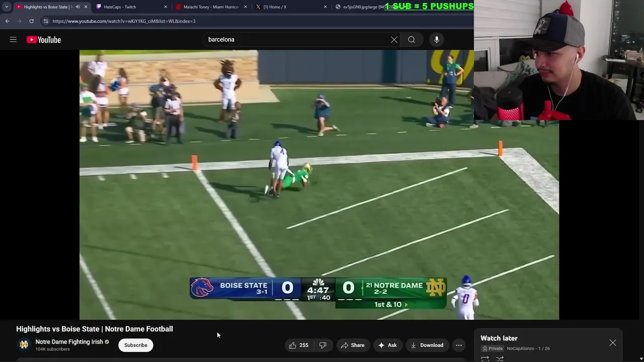This screenshot has width=644, height=362.
Task: Open the three-dot more actions menu
Action: pos(459,345)
